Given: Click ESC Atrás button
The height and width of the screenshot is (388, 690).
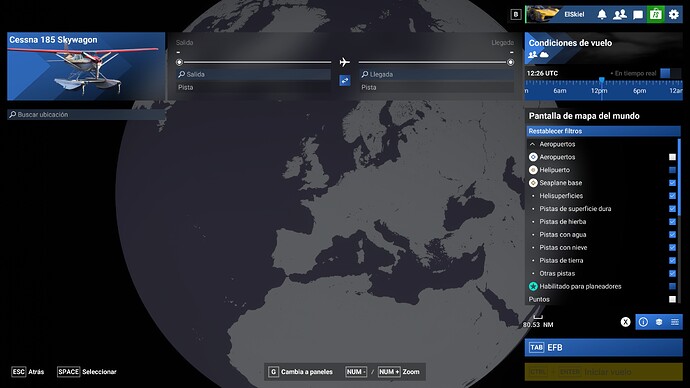Looking at the screenshot, I should click(x=28, y=372).
